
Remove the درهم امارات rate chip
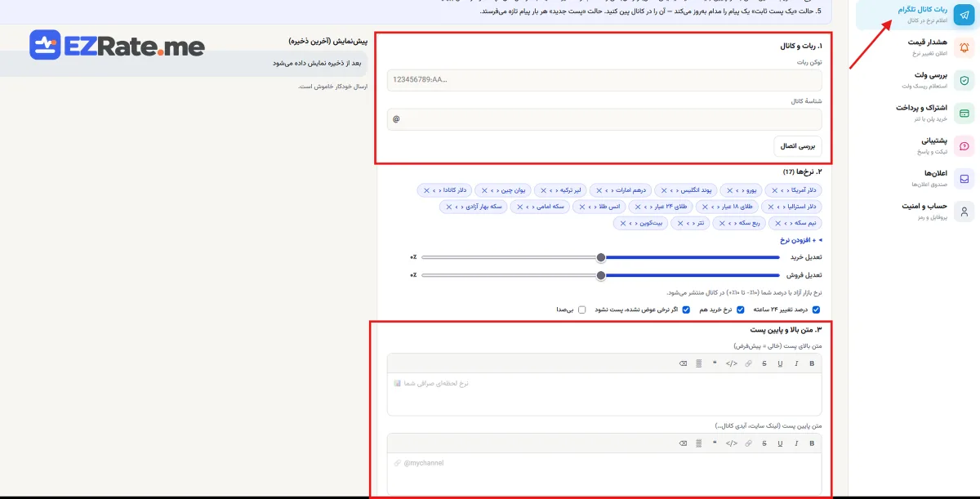[x=599, y=190]
